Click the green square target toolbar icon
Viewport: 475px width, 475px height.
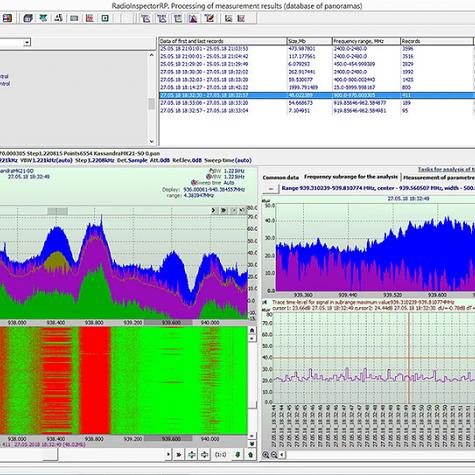pyautogui.click(x=105, y=18)
